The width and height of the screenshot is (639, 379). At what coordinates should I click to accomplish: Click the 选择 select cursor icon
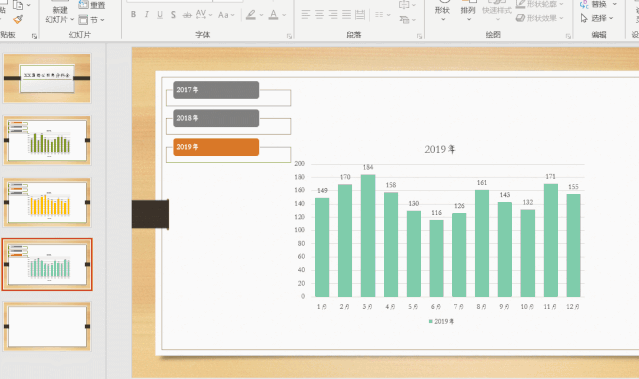click(584, 18)
